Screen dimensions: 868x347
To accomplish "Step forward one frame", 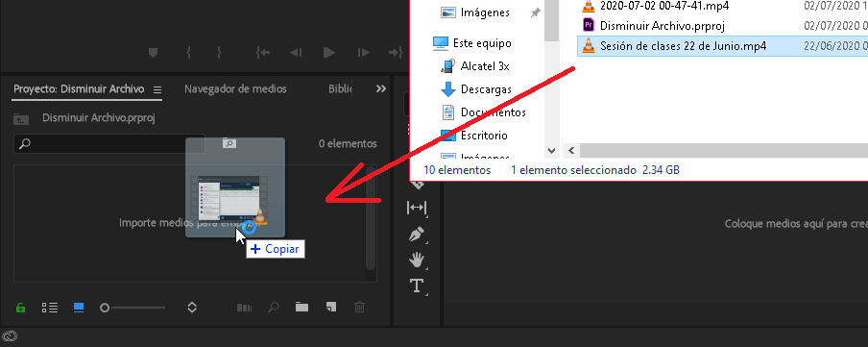I will point(363,53).
